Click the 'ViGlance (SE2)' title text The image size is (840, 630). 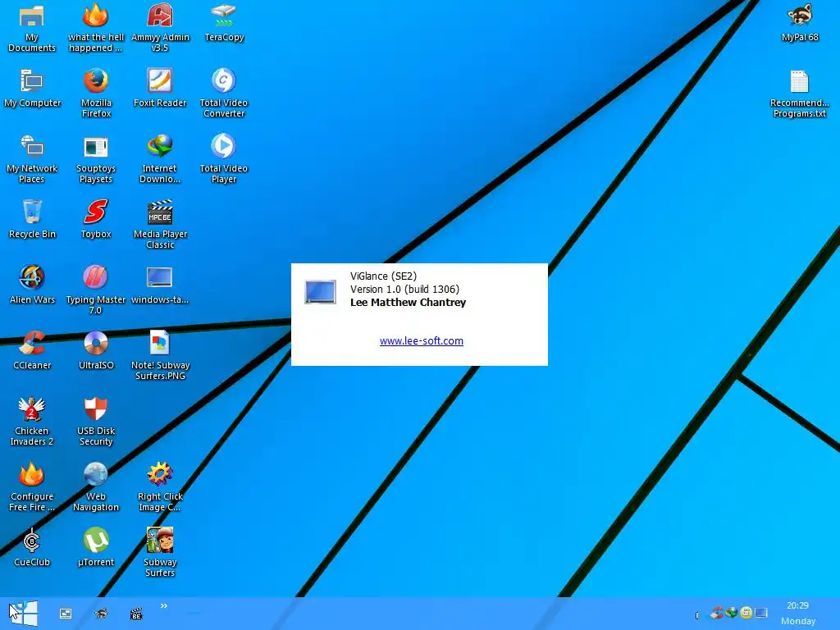[x=383, y=276]
